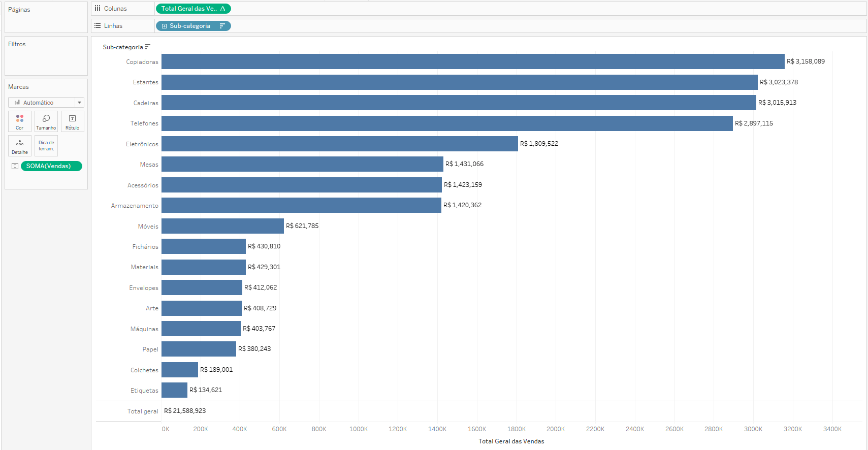The image size is (868, 450).
Task: Select the Papel bar
Action: pyautogui.click(x=199, y=349)
